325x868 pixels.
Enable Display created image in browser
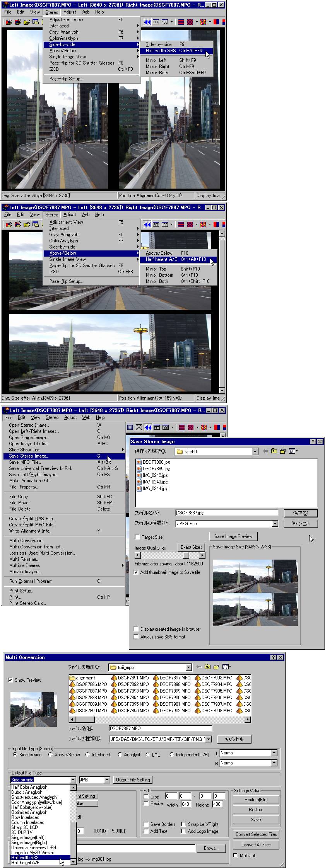click(136, 629)
